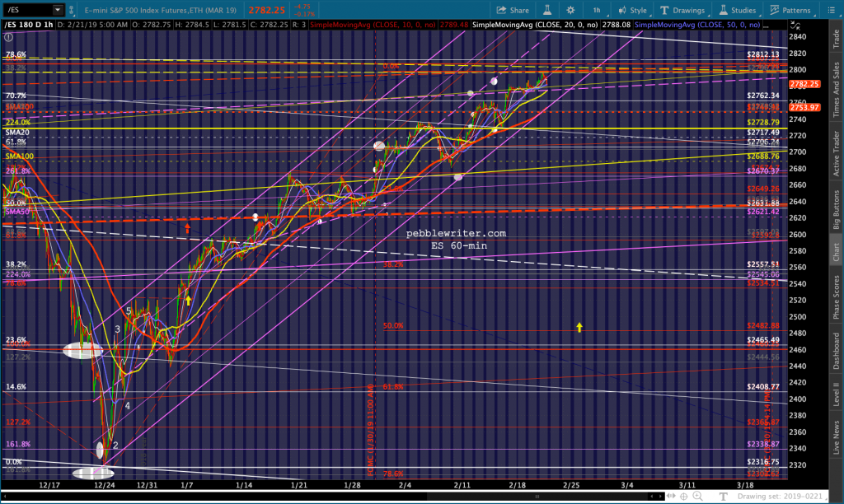Click the collapse studies header icon
The height and width of the screenshot is (504, 844).
pos(795,25)
